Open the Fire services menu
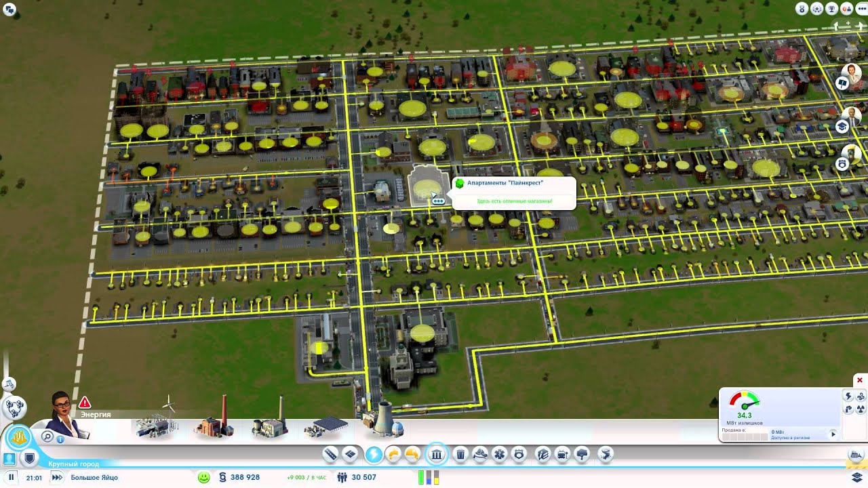The image size is (868, 488). (480, 454)
